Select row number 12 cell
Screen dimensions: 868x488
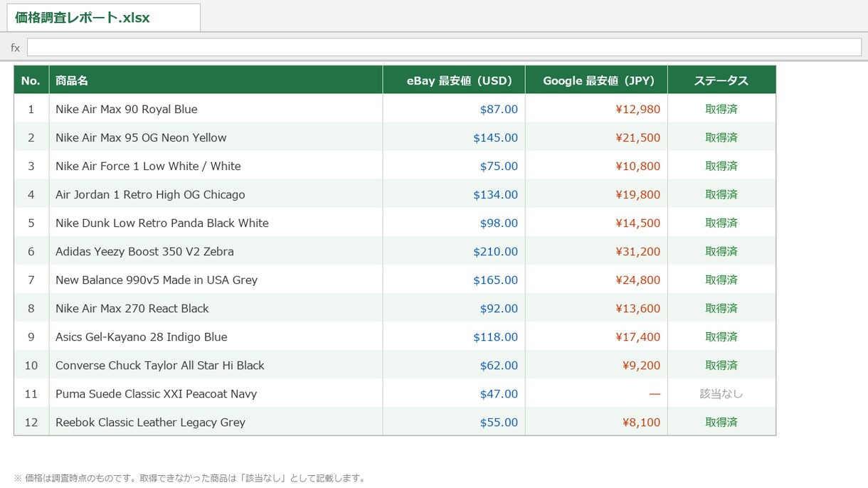click(x=31, y=422)
